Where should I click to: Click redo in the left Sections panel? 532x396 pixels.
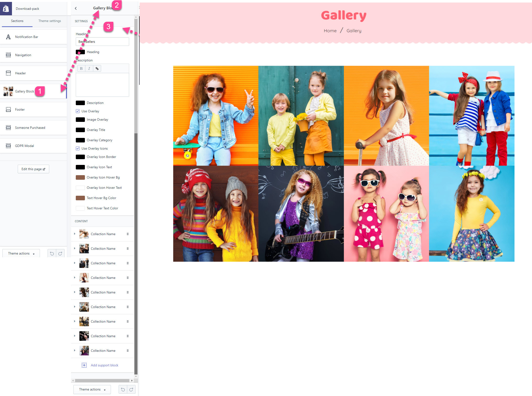coord(60,253)
